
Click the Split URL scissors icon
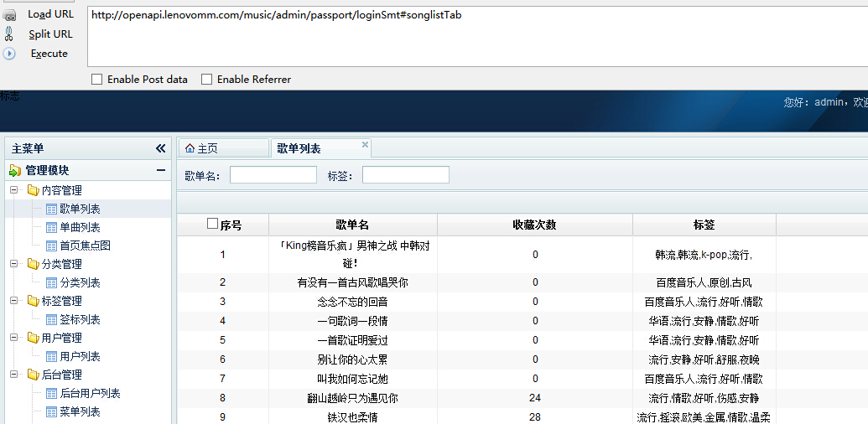pos(9,34)
